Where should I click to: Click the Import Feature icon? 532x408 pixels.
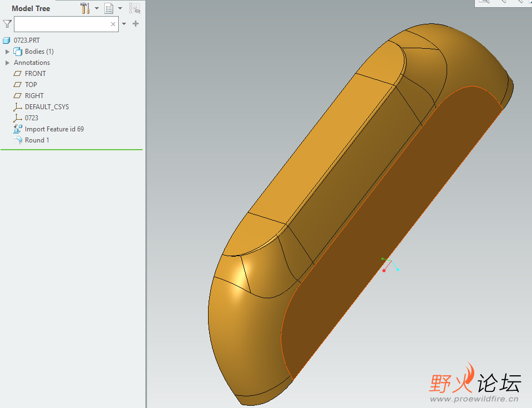click(x=18, y=129)
